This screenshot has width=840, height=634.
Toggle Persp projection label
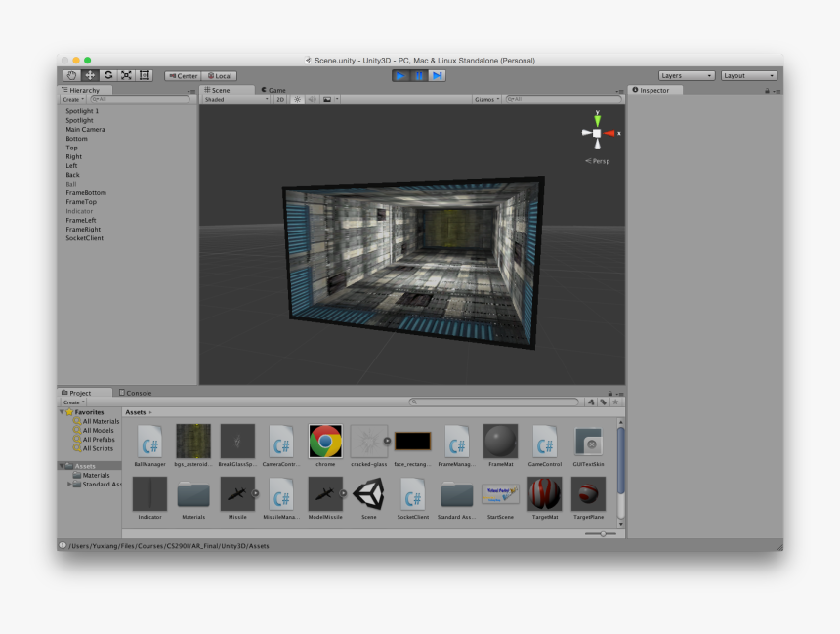tap(598, 161)
